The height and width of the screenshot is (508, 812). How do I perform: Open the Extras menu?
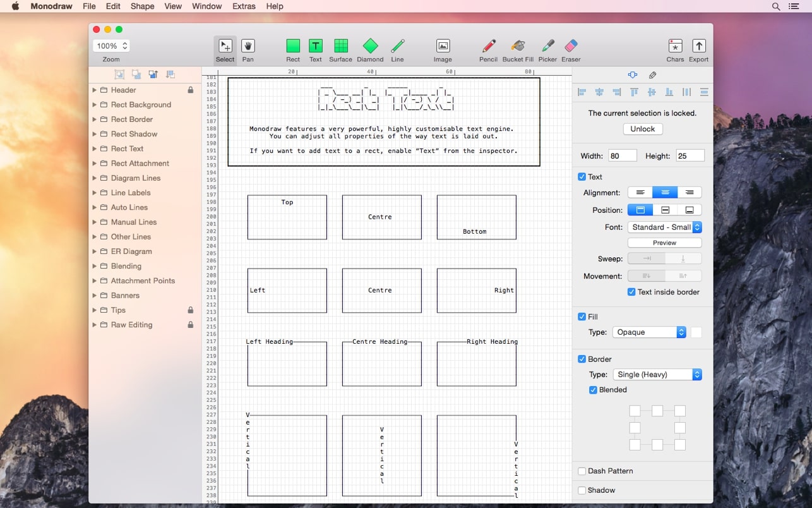point(244,6)
